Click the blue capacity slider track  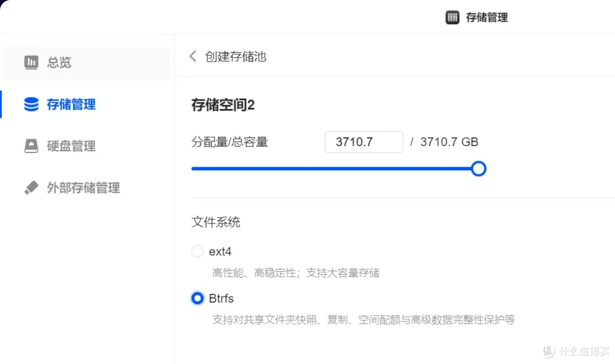click(331, 169)
